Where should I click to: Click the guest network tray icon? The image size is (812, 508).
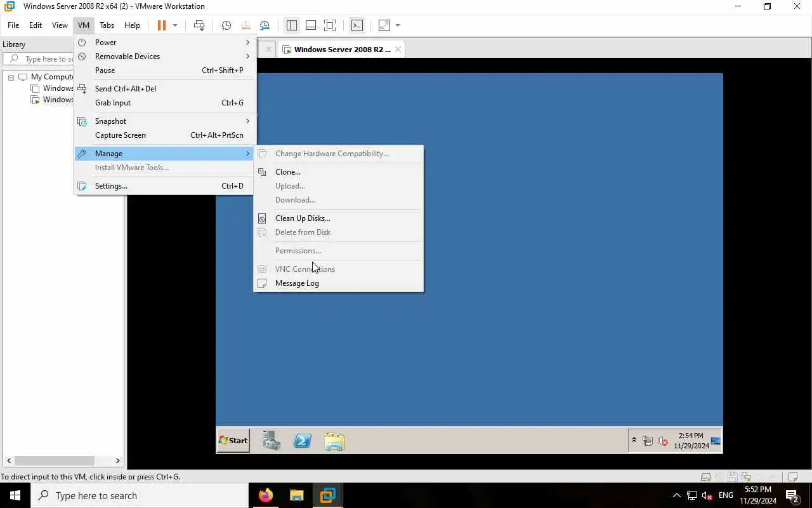pos(648,441)
